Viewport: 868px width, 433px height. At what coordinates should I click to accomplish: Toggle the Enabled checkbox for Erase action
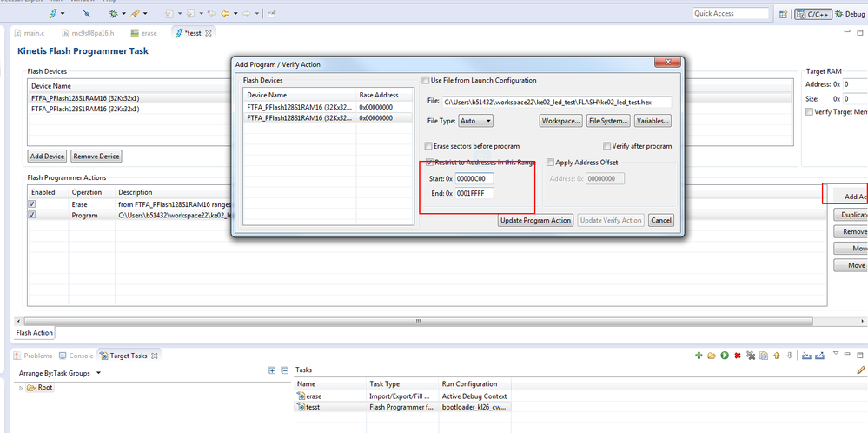point(32,204)
